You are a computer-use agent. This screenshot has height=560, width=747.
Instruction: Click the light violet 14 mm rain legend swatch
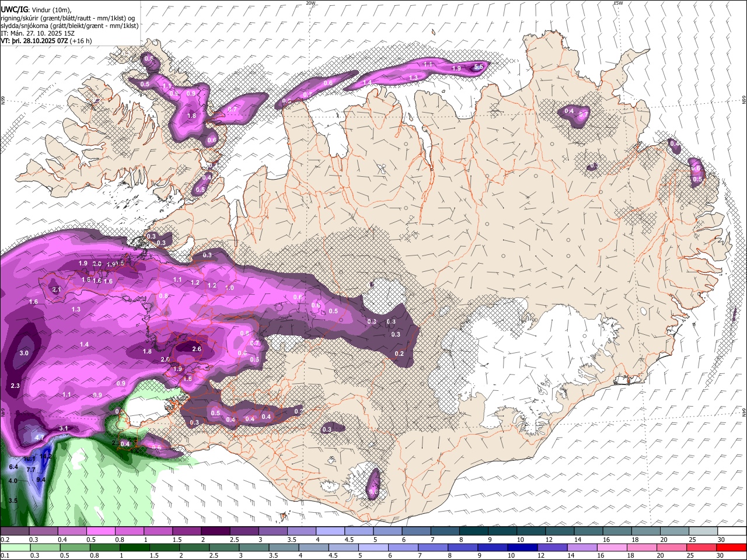(582, 547)
